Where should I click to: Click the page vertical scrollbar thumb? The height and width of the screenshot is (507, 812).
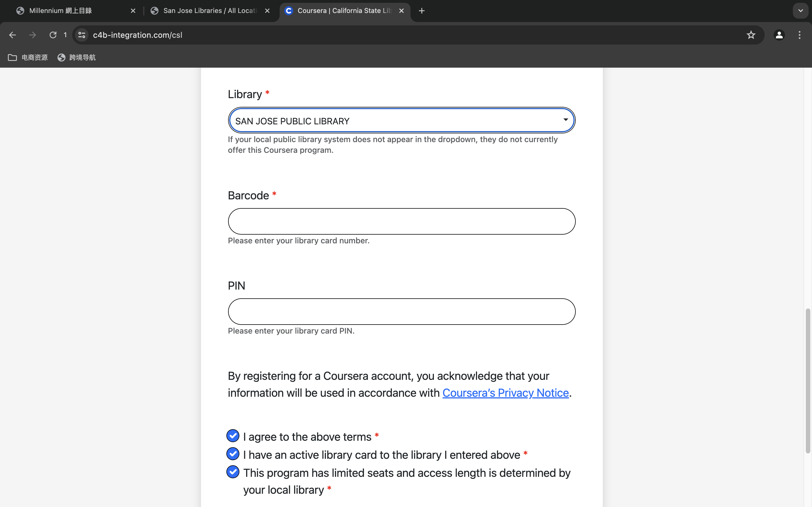(808, 381)
